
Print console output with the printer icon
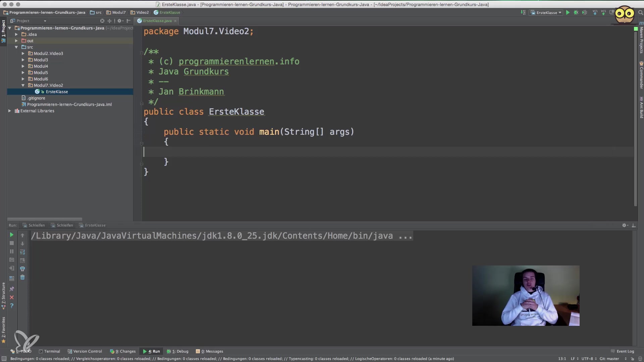coord(22,269)
